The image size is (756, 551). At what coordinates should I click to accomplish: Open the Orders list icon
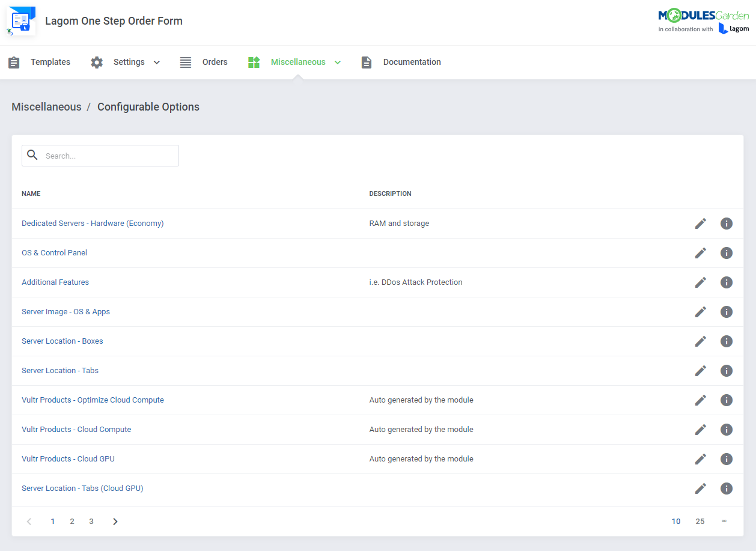[185, 62]
